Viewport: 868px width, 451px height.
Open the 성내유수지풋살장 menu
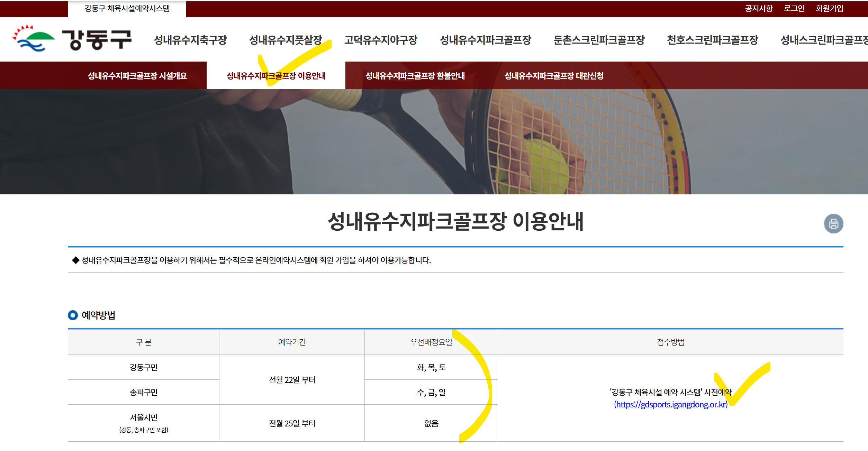(286, 40)
